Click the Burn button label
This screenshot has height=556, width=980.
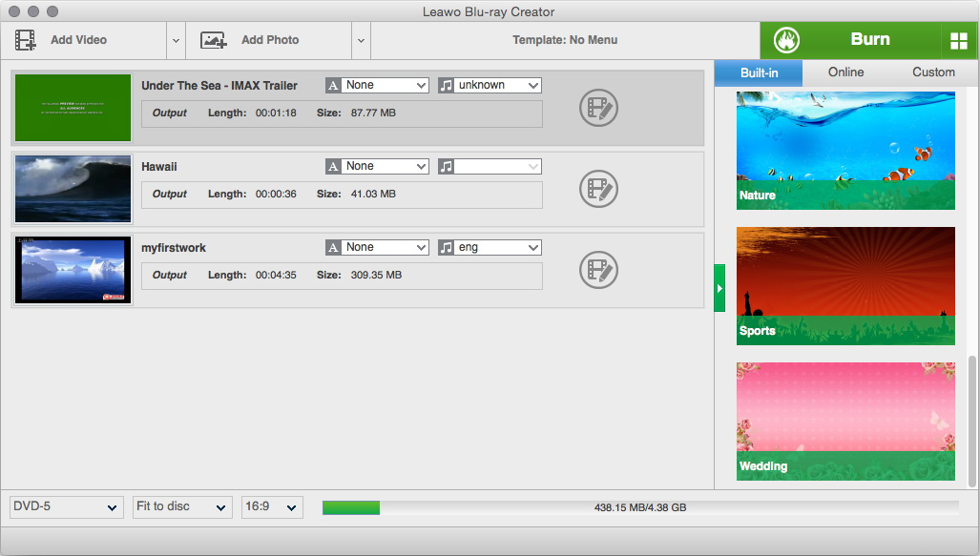pos(870,39)
